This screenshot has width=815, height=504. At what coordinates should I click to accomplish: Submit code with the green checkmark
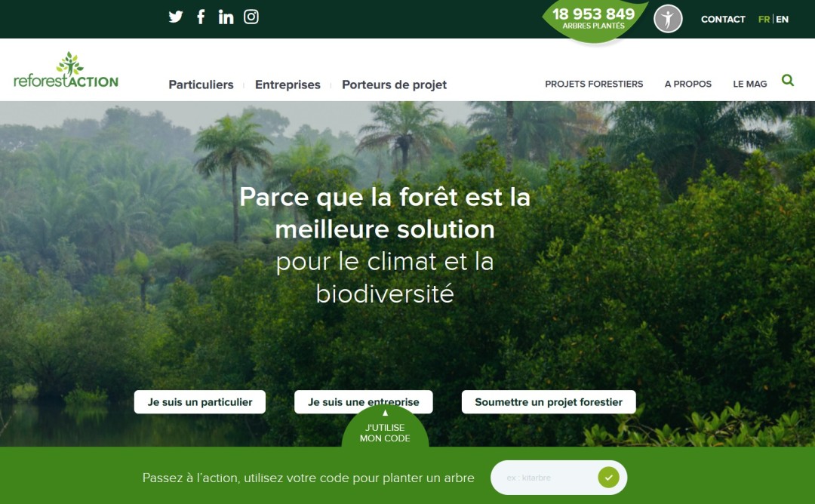(x=608, y=478)
